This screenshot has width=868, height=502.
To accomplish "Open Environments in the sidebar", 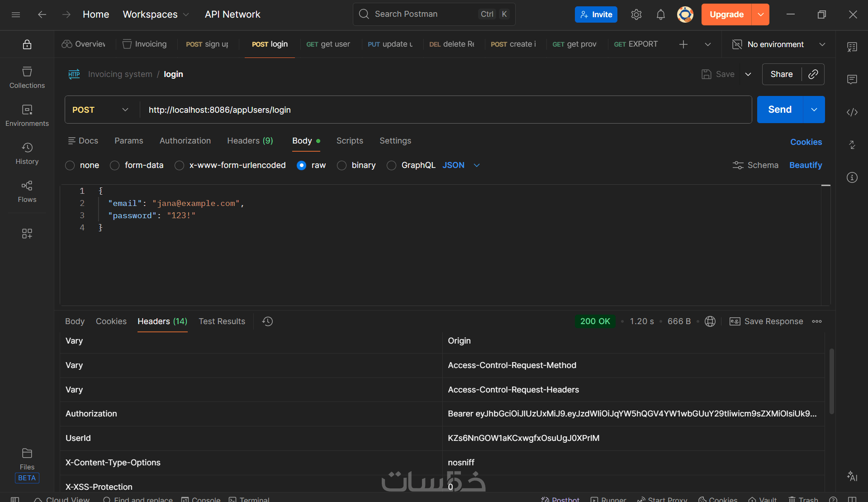I will [27, 115].
